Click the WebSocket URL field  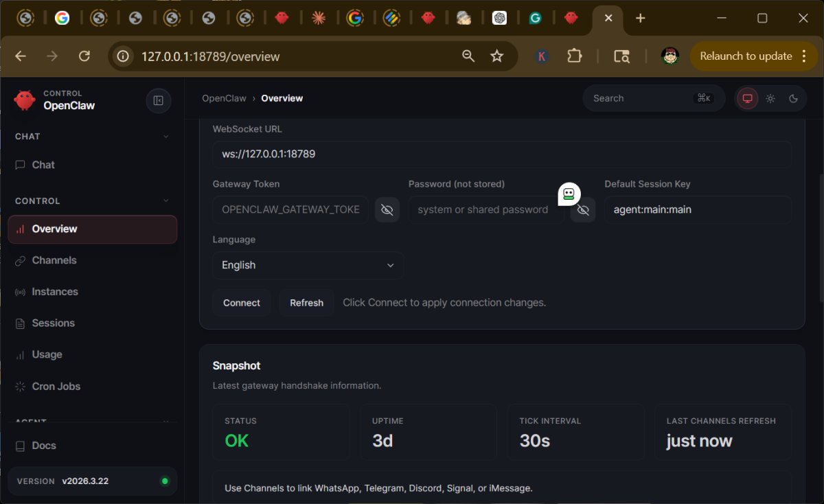[x=502, y=154]
